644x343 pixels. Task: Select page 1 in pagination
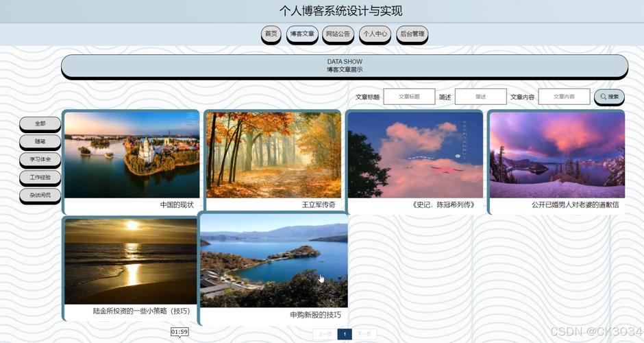(x=345, y=334)
